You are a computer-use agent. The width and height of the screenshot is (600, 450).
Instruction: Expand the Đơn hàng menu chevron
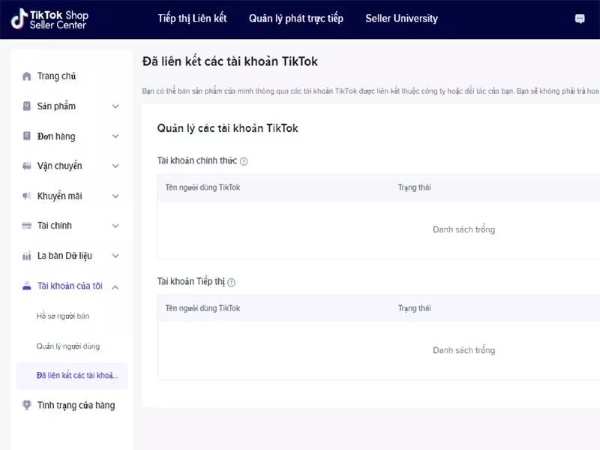(x=115, y=136)
